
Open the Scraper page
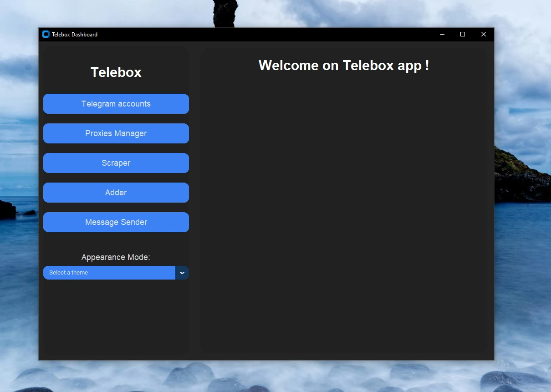(x=116, y=163)
